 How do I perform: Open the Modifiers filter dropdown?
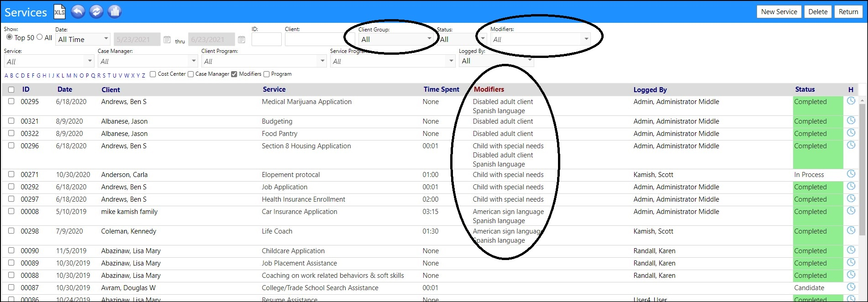(x=540, y=39)
